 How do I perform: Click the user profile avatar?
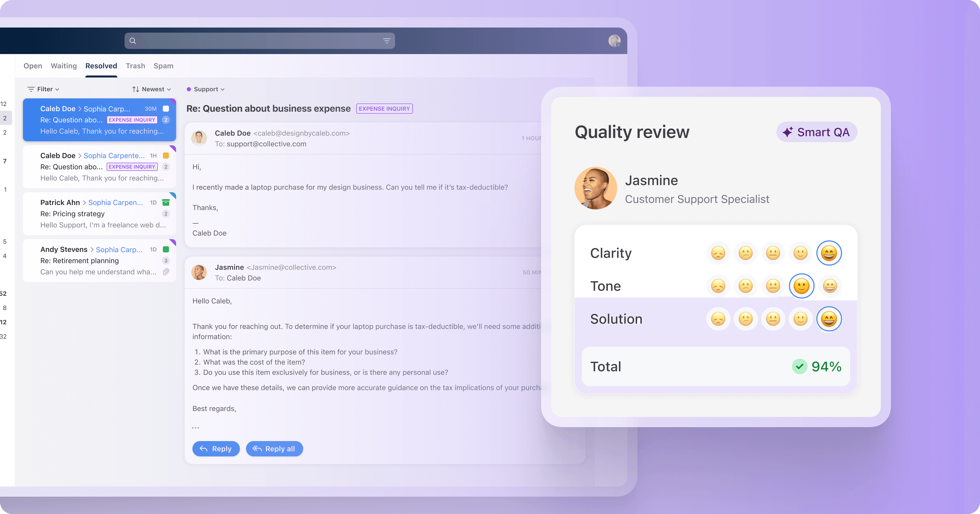614,41
